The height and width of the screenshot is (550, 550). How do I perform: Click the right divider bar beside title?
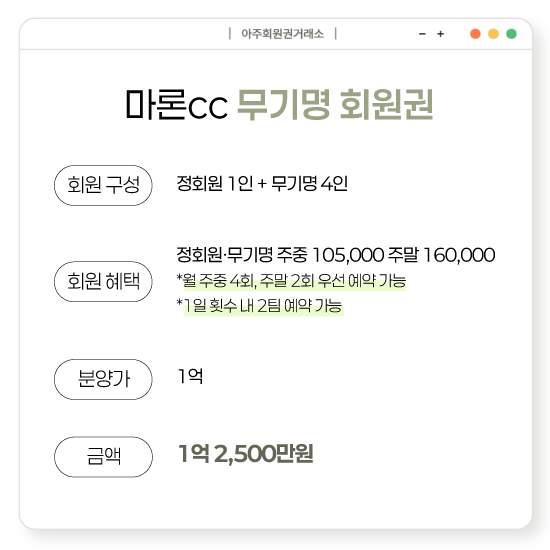point(336,34)
